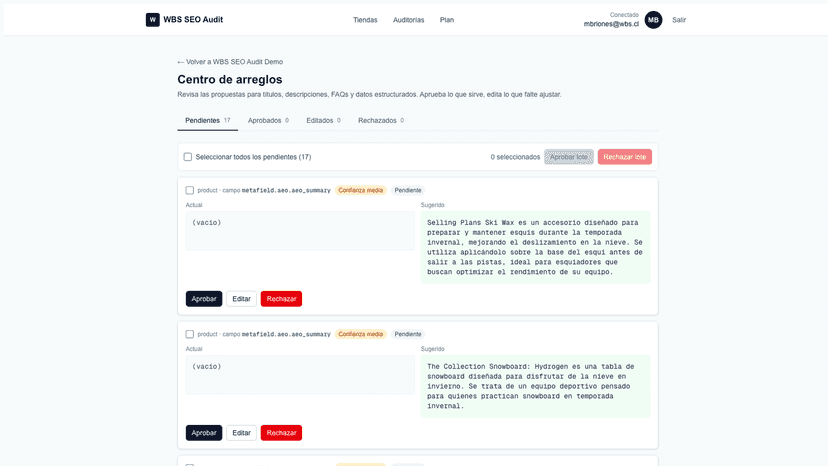Viewport: 828px width, 466px height.
Task: Switch to the Rechazados tab
Action: (381, 120)
